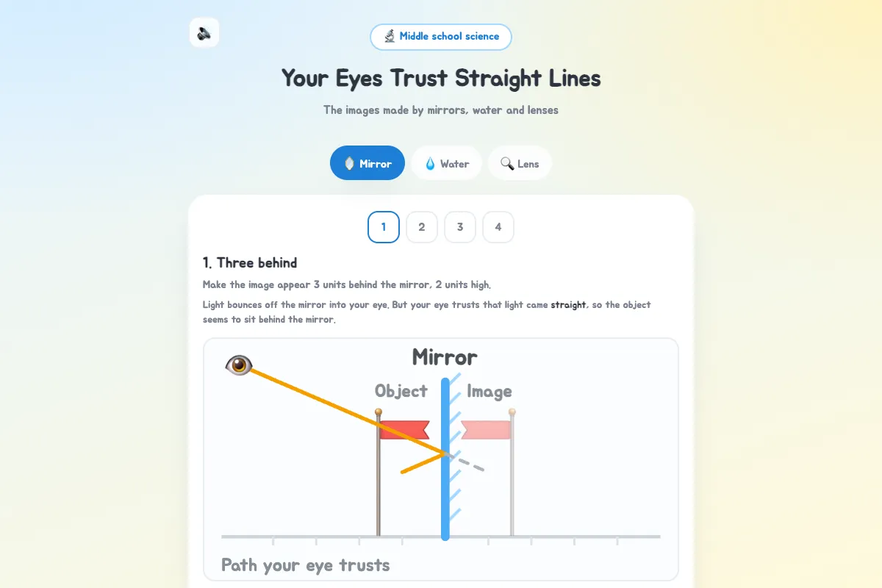The image size is (882, 588).
Task: Click the blue mirror bar
Action: [x=445, y=459]
